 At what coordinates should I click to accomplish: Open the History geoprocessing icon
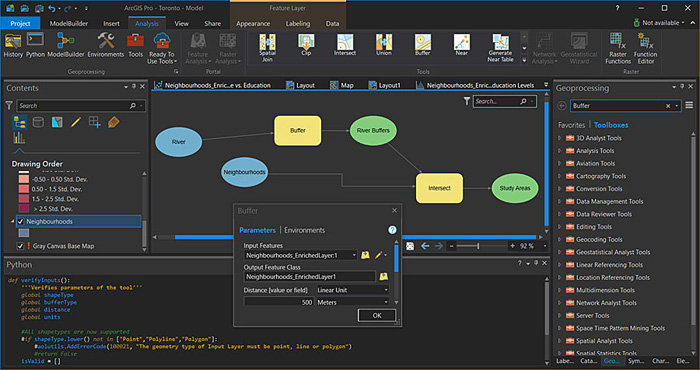click(13, 45)
